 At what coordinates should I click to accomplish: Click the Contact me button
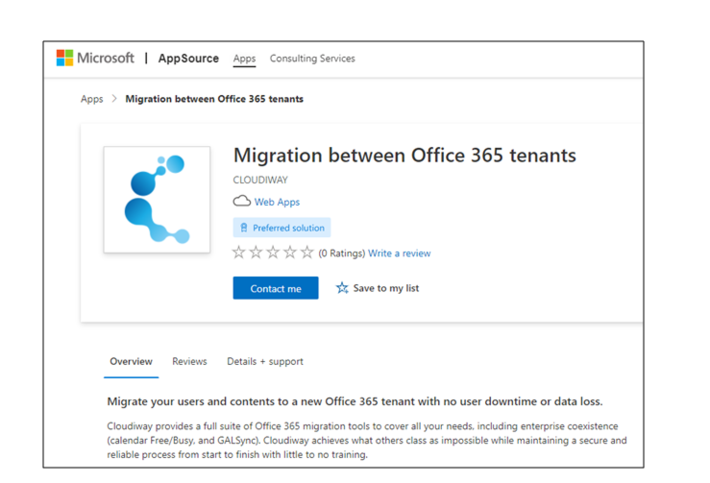click(x=276, y=288)
